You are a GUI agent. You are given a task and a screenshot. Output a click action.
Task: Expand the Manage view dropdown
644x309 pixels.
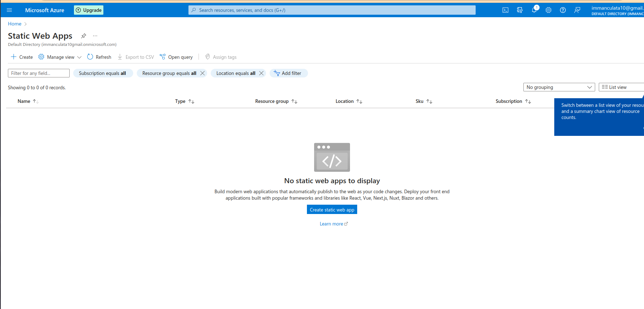pyautogui.click(x=60, y=57)
